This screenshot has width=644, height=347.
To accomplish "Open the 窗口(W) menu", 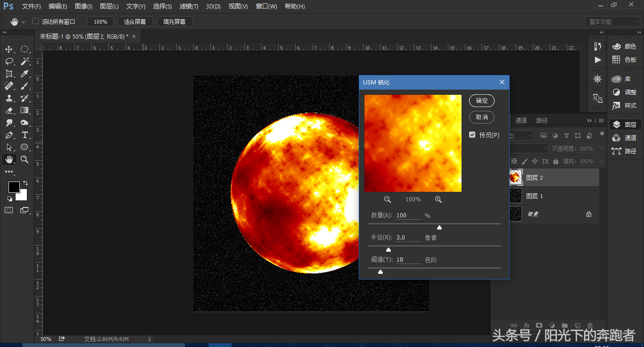I will pos(266,7).
